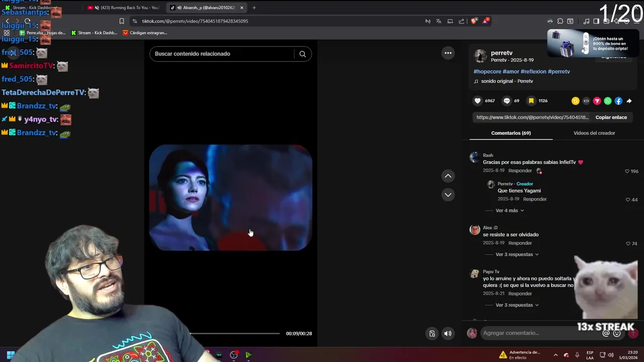The image size is (644, 362).
Task: Open the #perretv hashtag link
Action: (559, 71)
